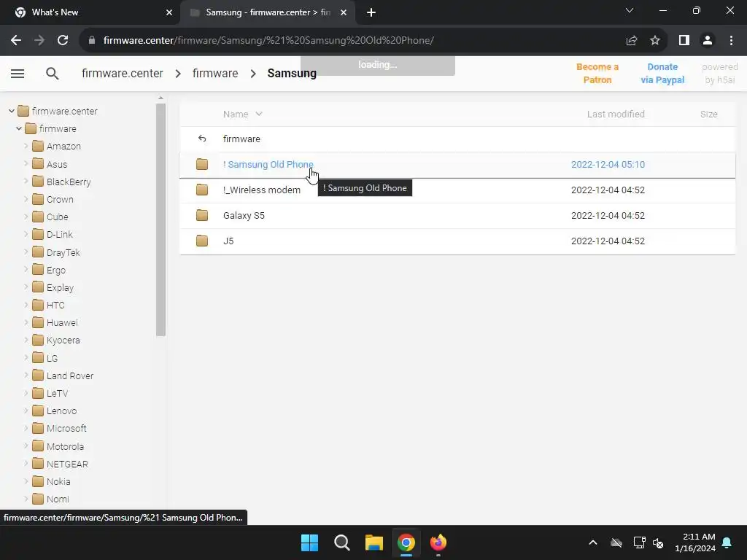Image resolution: width=747 pixels, height=560 pixels.
Task: Click Donate via Paypal link
Action: coord(662,74)
